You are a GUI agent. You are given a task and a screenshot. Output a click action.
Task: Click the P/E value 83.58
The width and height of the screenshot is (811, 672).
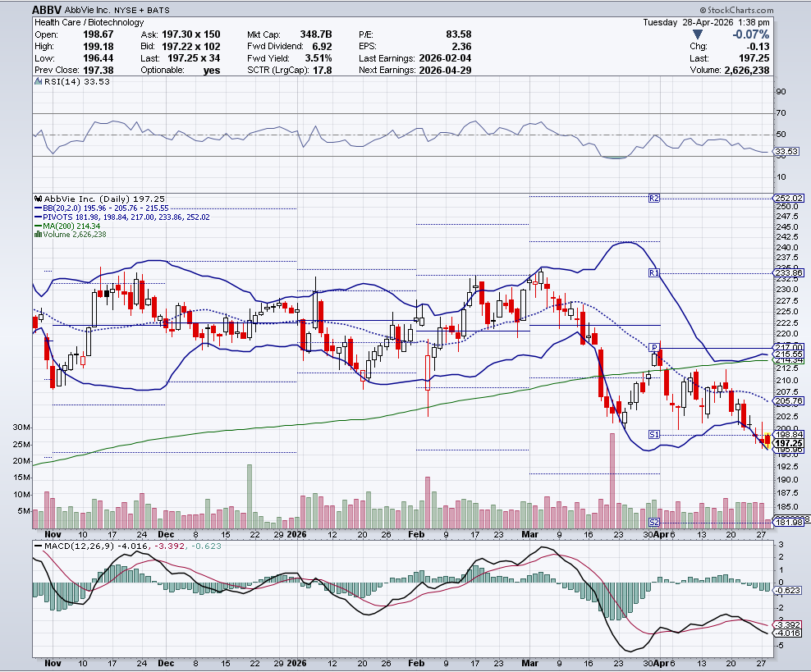click(458, 34)
